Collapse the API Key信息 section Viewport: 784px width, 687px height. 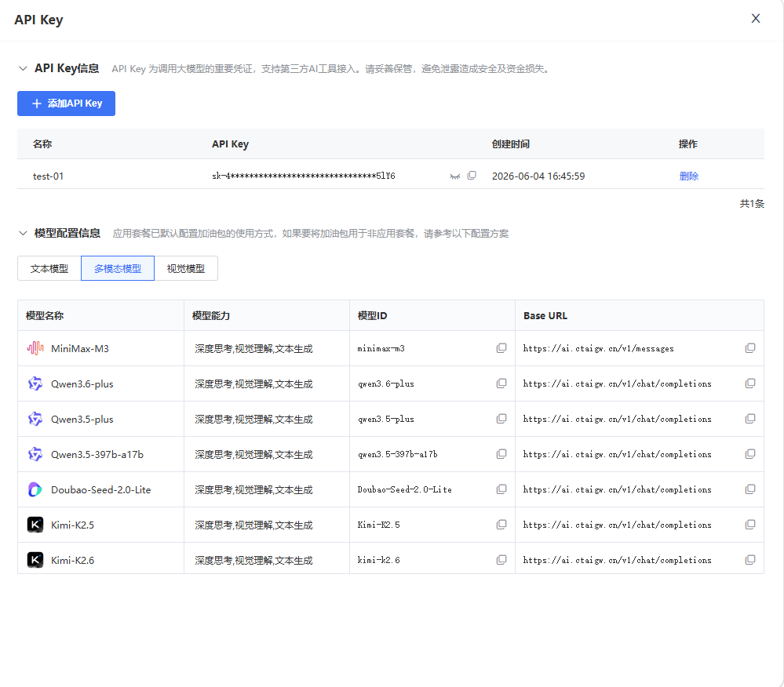(x=23, y=68)
